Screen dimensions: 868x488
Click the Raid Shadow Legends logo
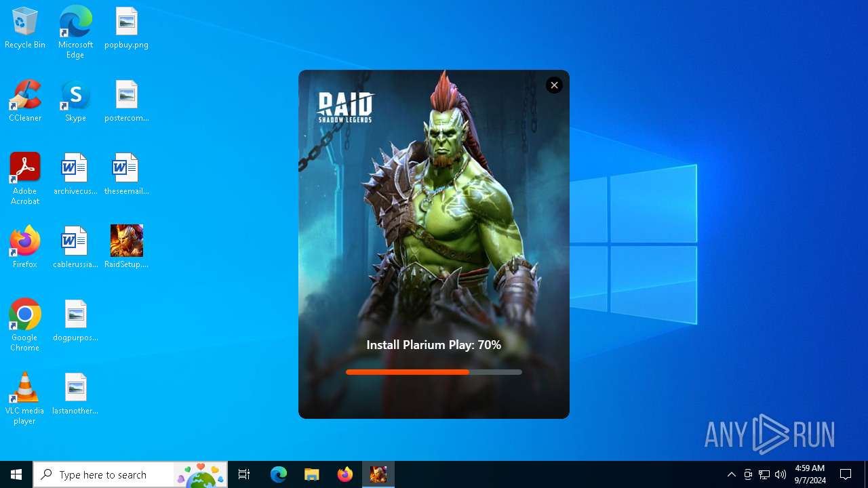[x=345, y=108]
